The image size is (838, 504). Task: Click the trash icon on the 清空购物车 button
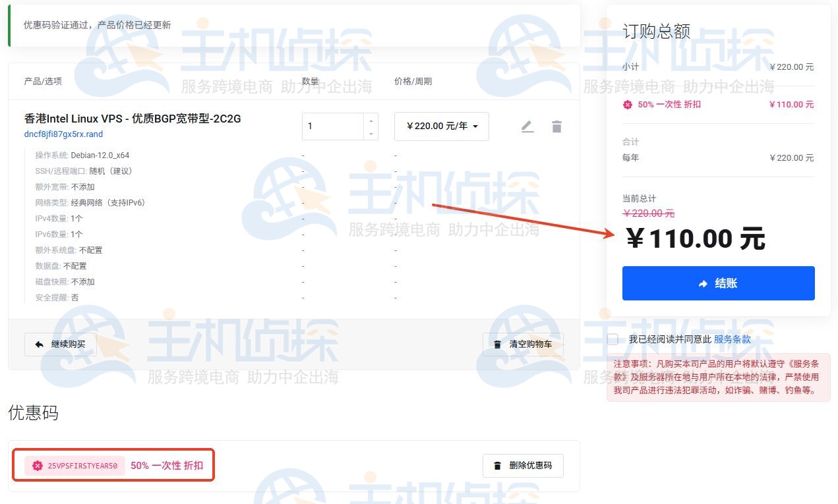pos(496,344)
